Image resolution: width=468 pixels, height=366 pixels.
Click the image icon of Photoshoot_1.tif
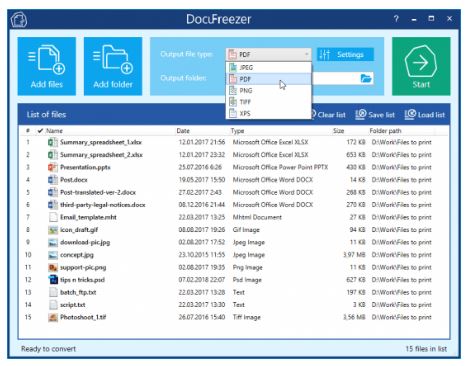(53, 317)
